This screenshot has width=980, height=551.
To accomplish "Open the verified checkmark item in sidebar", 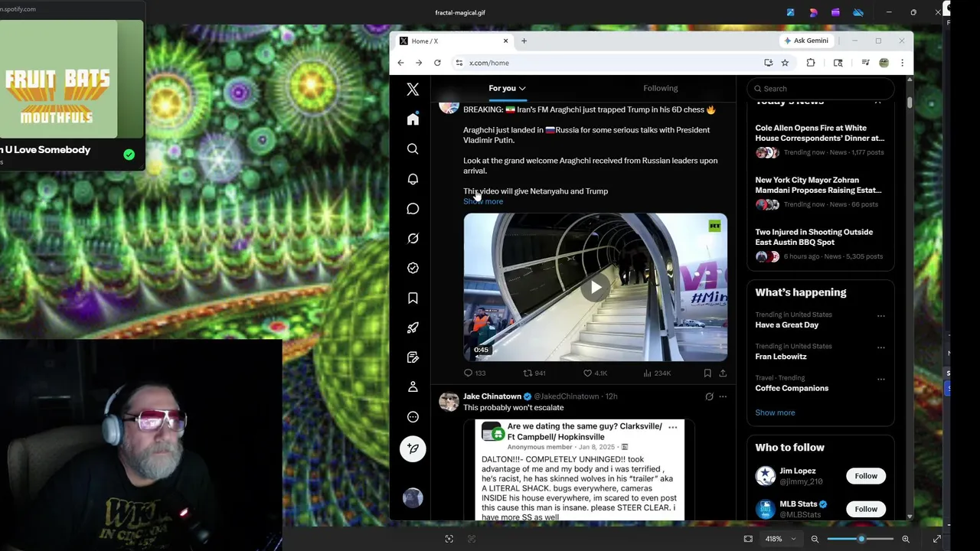I will 413,268.
